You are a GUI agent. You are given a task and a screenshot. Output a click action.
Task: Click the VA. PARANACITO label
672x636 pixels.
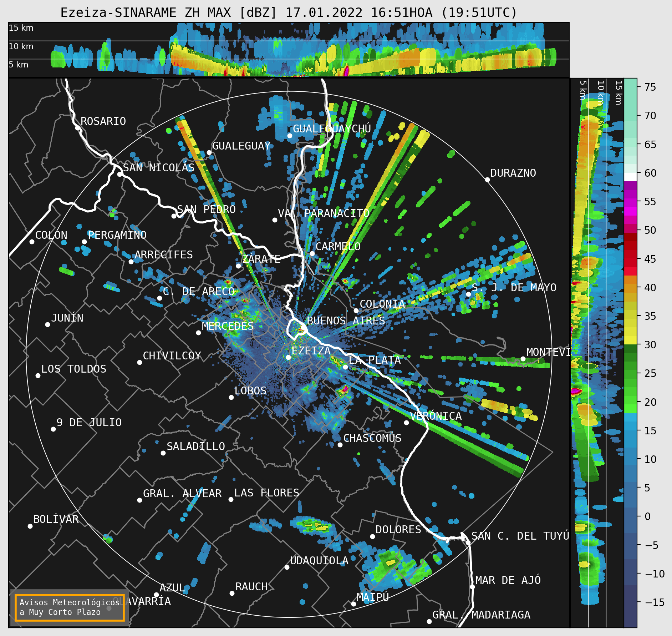click(324, 213)
